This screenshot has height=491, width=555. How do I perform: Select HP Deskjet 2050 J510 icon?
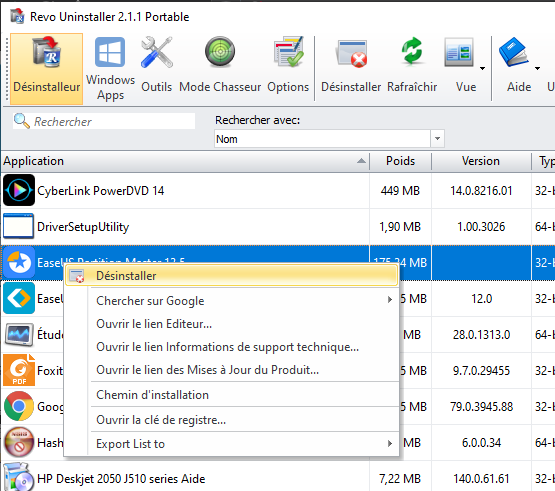(x=19, y=477)
